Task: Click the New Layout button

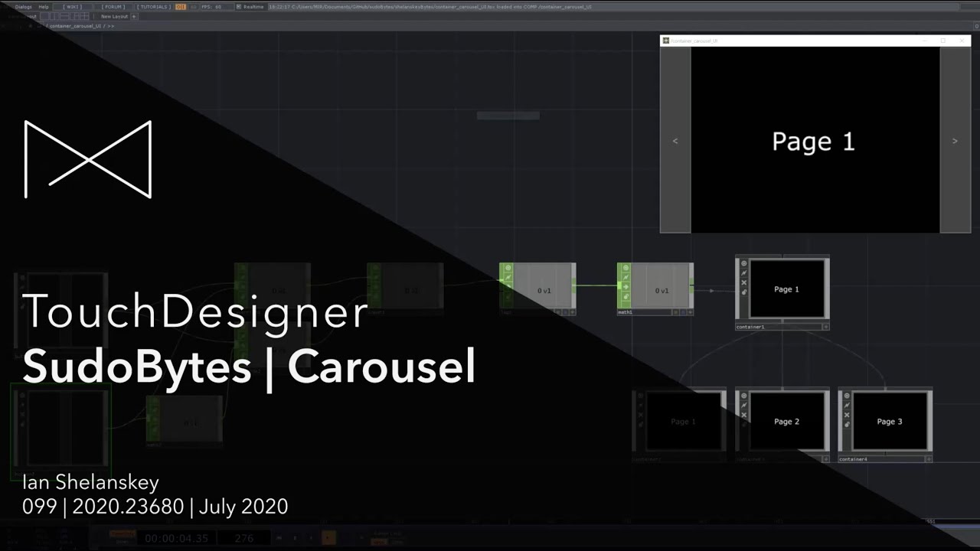Action: [x=115, y=16]
